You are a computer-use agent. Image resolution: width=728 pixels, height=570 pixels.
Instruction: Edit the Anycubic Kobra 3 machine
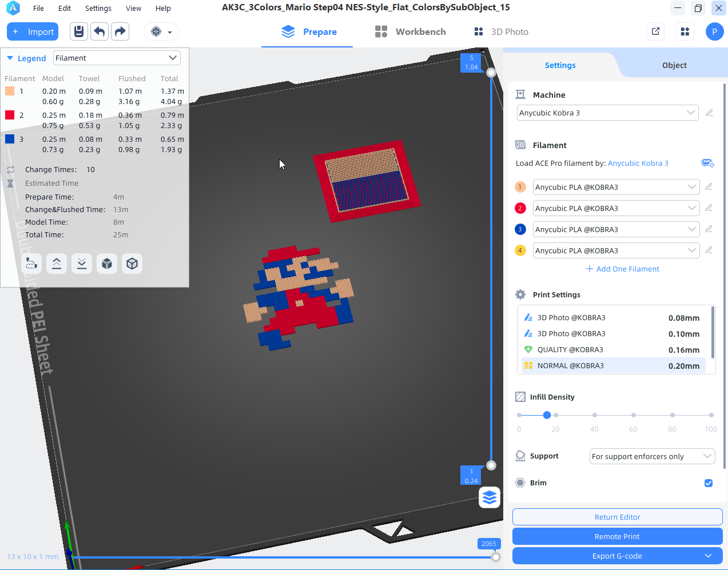click(709, 113)
